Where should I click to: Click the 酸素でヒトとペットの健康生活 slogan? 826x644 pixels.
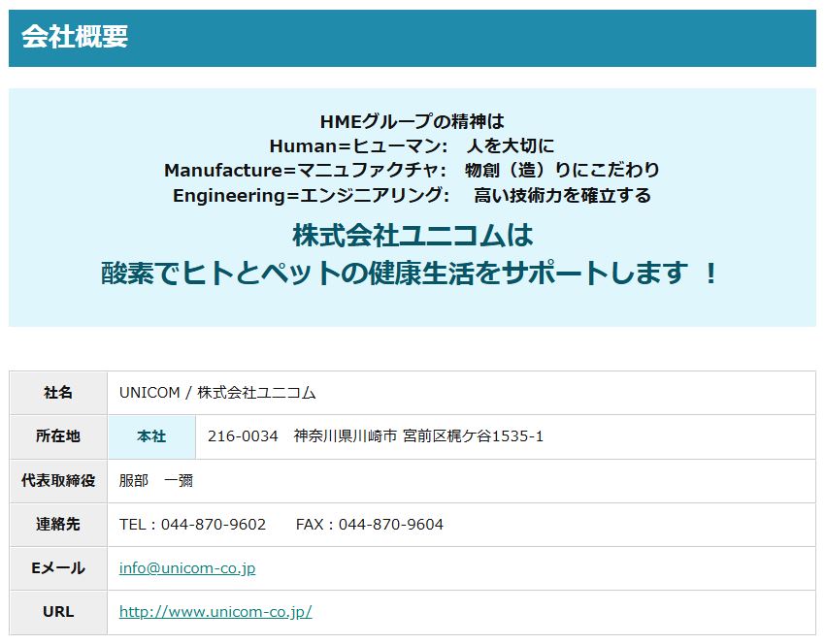click(410, 274)
